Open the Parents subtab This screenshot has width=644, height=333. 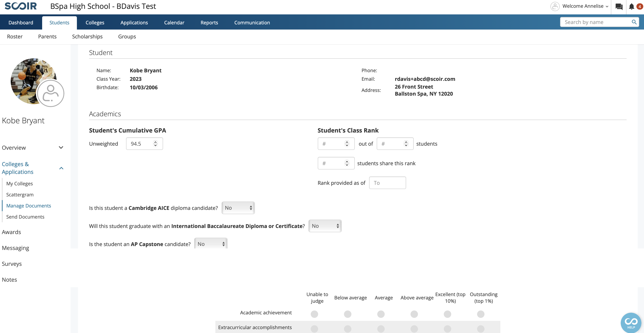tap(47, 36)
